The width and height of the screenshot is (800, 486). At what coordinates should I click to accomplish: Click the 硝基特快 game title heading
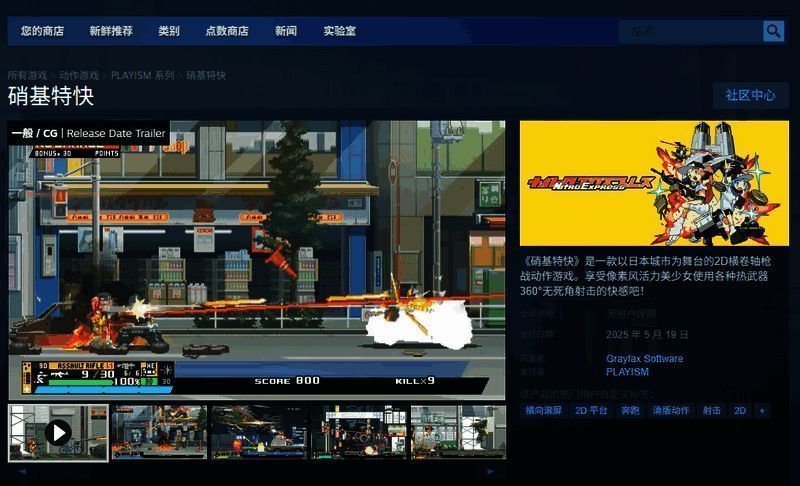click(x=51, y=96)
